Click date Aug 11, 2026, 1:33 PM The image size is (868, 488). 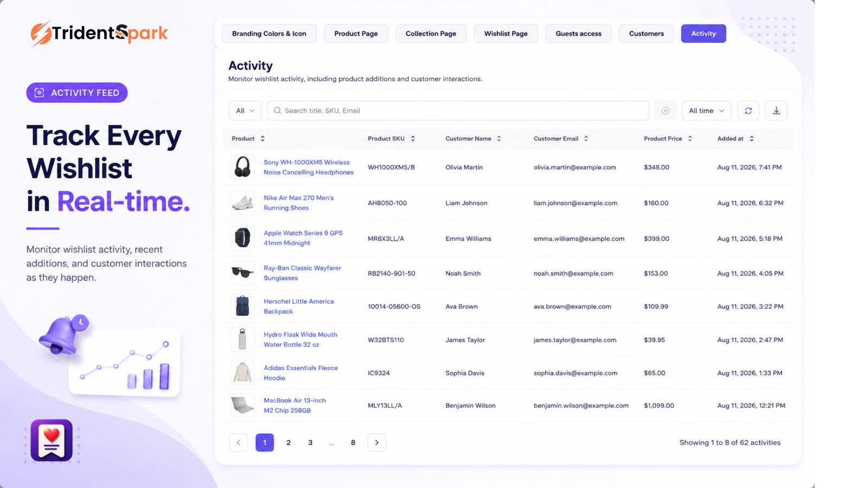pos(750,373)
